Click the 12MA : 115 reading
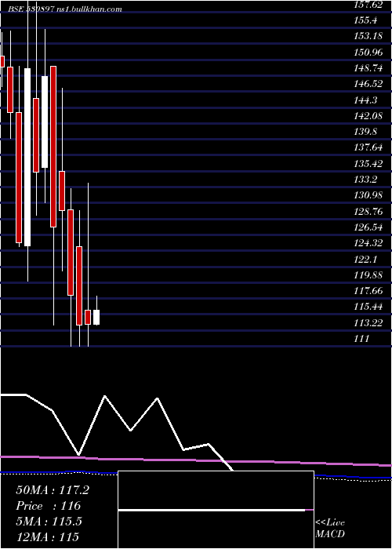Viewport: 392px width, 549px height. [47, 537]
